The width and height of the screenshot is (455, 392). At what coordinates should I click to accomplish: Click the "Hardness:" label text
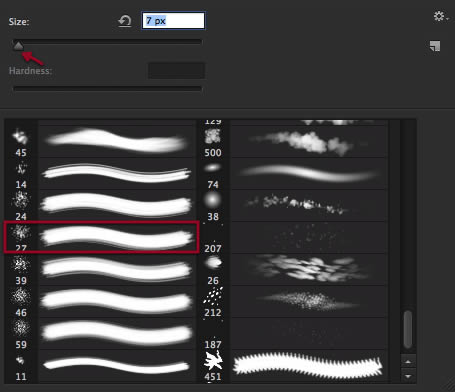pos(30,71)
